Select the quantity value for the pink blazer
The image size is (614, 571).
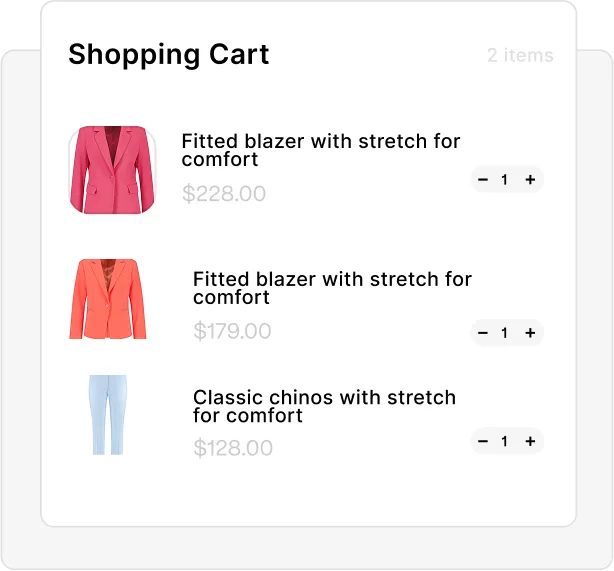[x=505, y=180]
